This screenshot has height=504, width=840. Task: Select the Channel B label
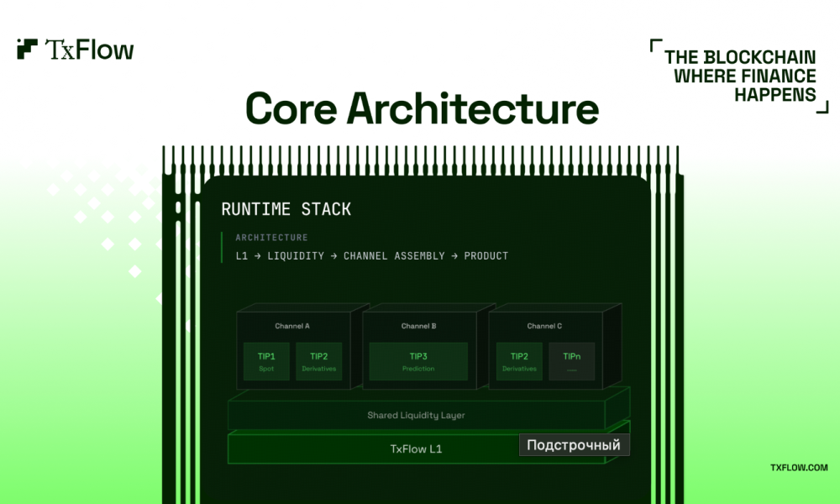coord(418,326)
